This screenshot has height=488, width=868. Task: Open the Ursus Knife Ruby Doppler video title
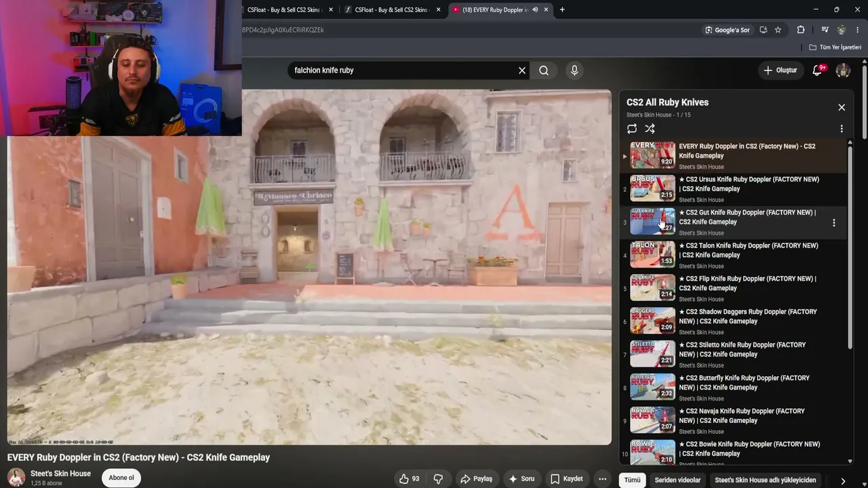pos(749,184)
